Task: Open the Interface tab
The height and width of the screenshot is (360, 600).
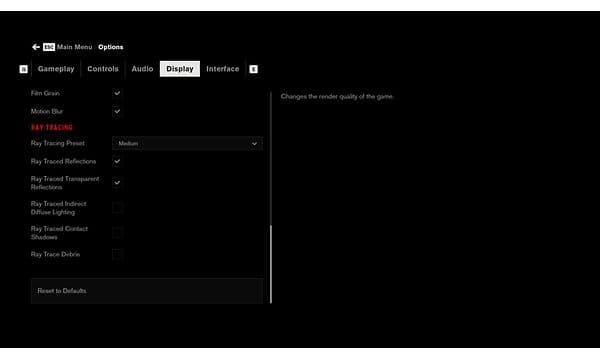Action: pyautogui.click(x=223, y=69)
